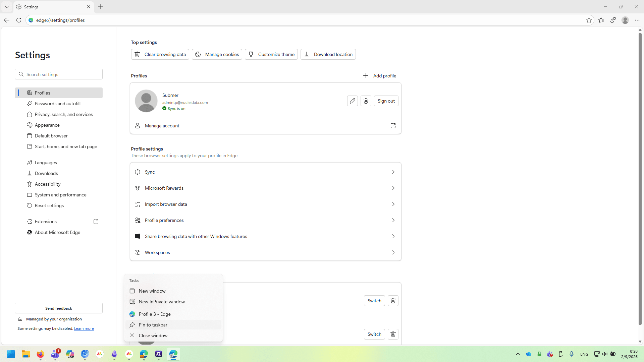Open Firefox from the taskbar
Viewport: 644px width, 362px height.
(41, 354)
